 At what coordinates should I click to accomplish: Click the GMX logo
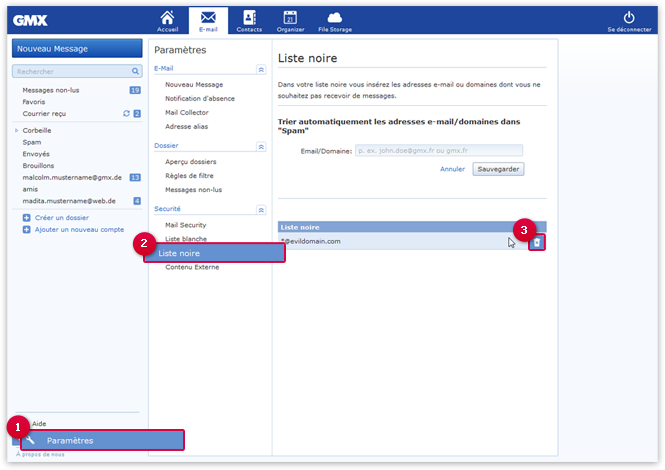coord(30,20)
